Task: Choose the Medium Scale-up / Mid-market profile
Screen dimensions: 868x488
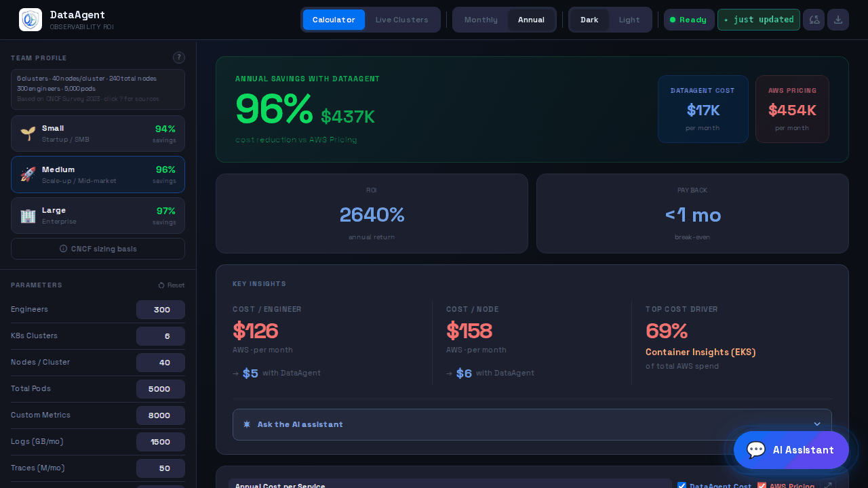Action: coord(98,174)
